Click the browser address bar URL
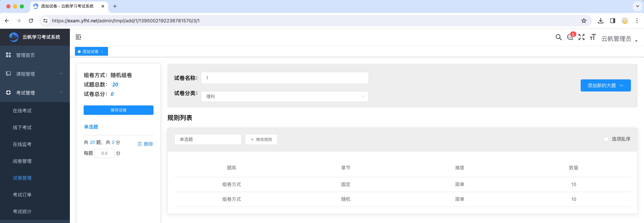Image resolution: width=644 pixels, height=223 pixels. click(x=126, y=21)
